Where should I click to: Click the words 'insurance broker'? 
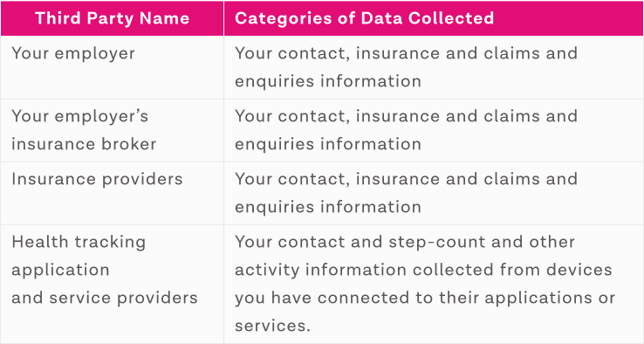click(x=84, y=144)
